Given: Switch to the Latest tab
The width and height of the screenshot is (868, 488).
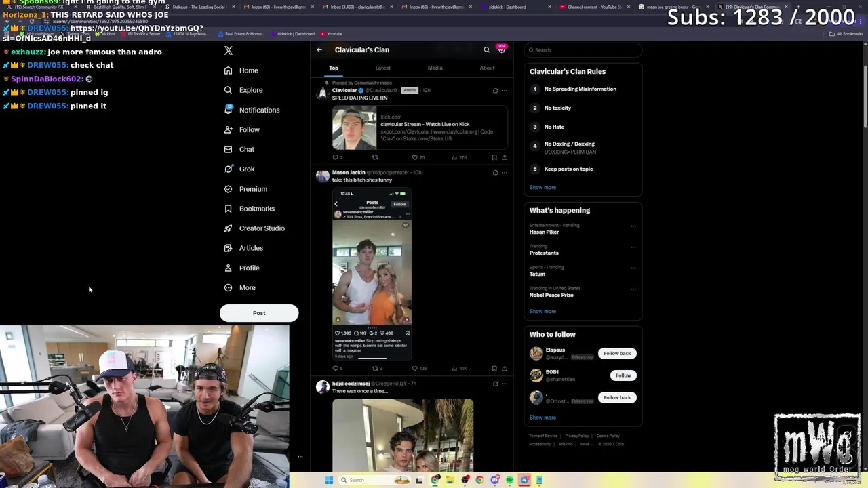Looking at the screenshot, I should tap(382, 68).
